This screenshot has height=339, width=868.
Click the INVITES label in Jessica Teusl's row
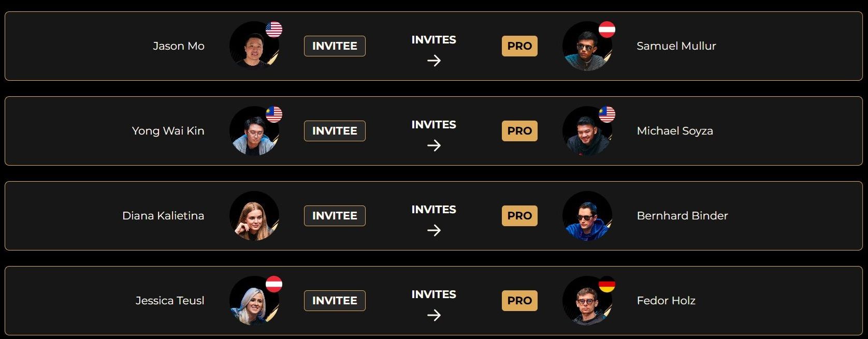coord(434,294)
